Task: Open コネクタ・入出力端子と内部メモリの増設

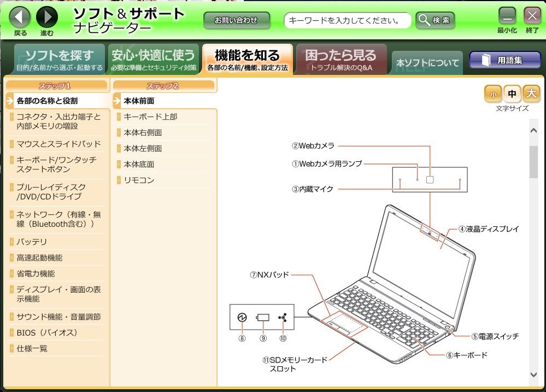Action: [x=58, y=121]
